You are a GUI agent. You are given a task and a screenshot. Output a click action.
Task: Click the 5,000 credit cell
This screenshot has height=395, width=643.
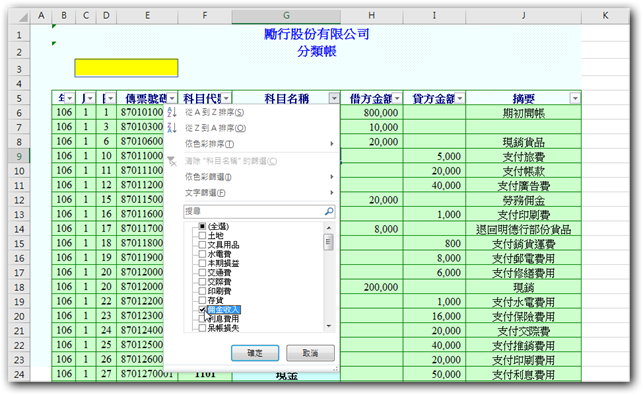coord(434,156)
